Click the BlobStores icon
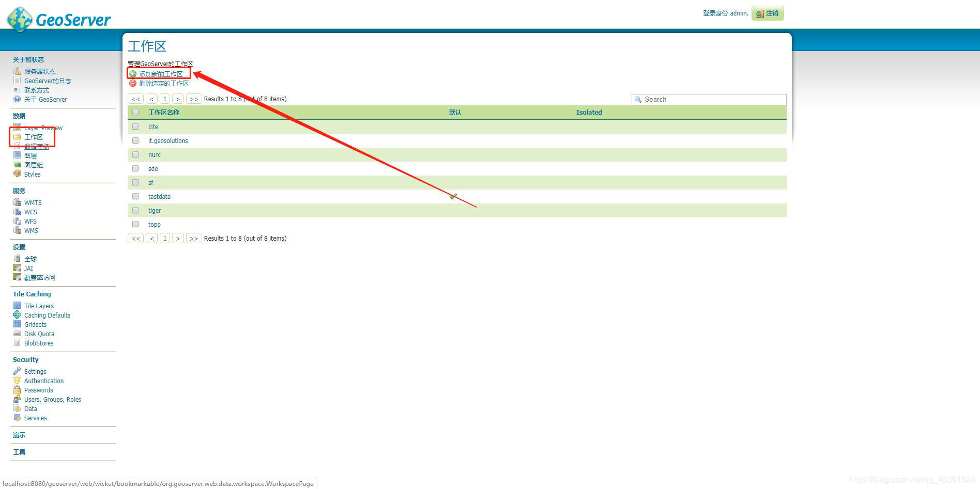The image size is (980, 489). [x=17, y=343]
